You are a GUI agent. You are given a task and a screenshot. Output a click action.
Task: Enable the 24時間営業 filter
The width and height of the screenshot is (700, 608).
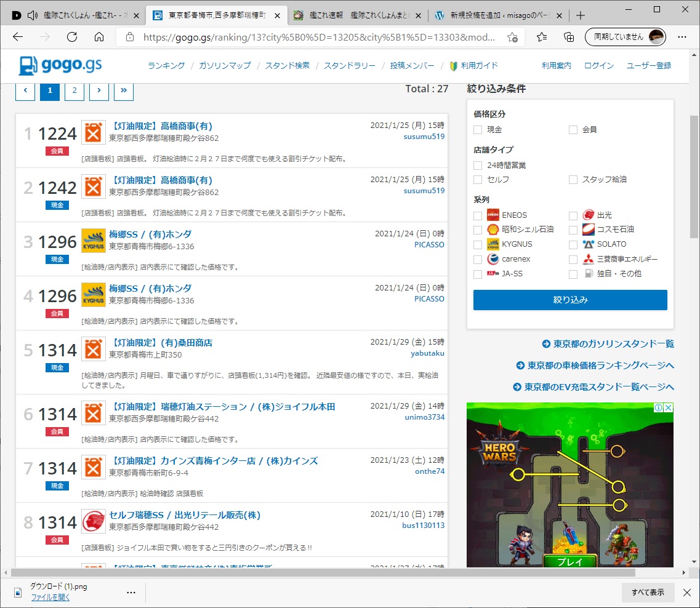tap(478, 166)
